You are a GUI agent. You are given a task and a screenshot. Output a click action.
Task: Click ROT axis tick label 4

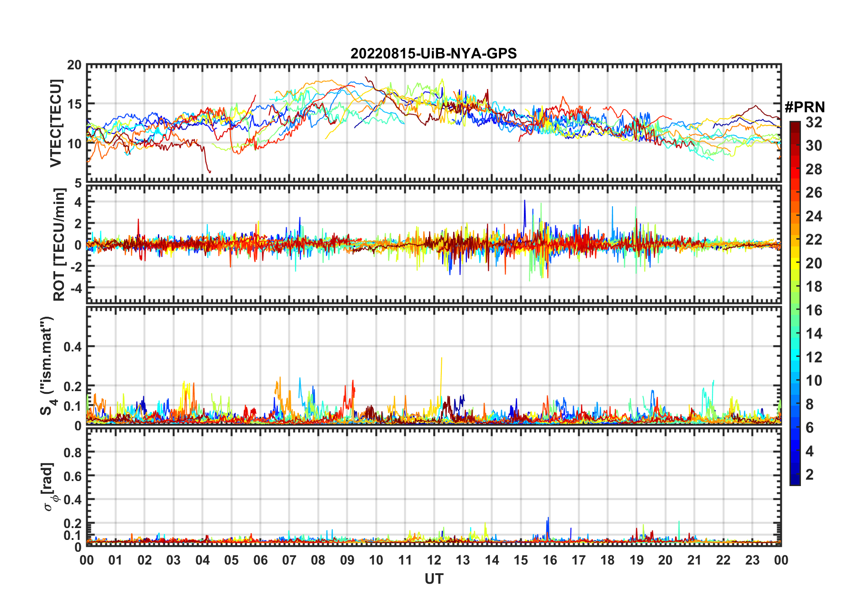(78, 202)
